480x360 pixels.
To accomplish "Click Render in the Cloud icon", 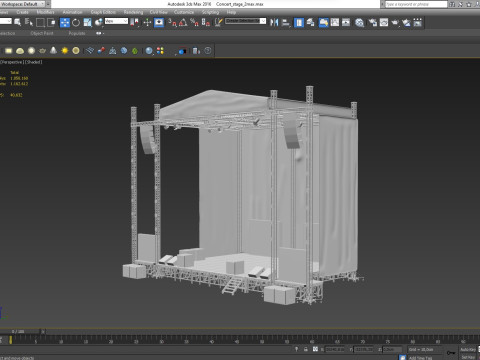I will (x=406, y=22).
